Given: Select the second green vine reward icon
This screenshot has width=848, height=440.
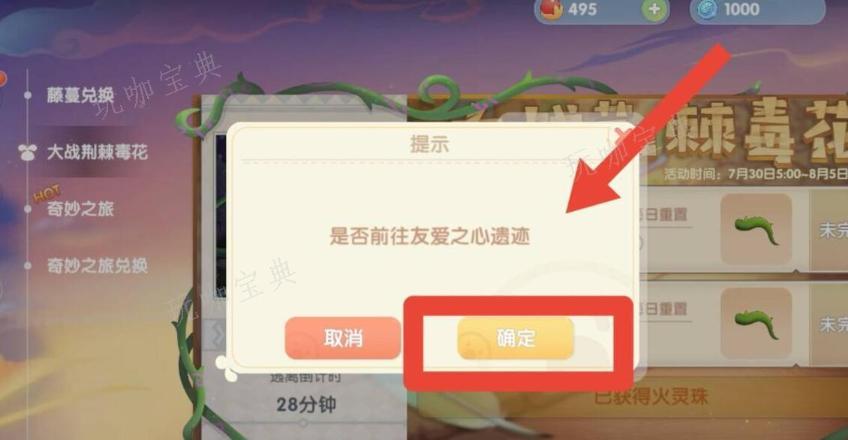Looking at the screenshot, I should click(x=756, y=323).
